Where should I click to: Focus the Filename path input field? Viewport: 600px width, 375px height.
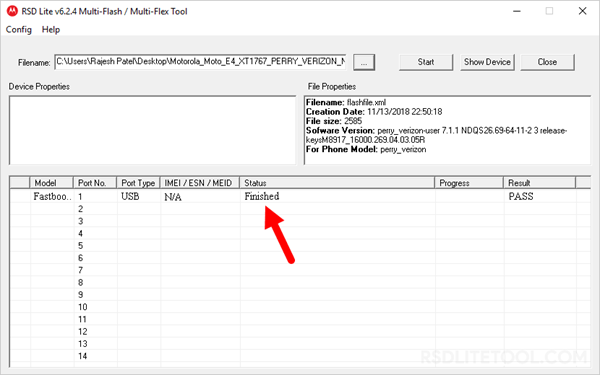200,62
